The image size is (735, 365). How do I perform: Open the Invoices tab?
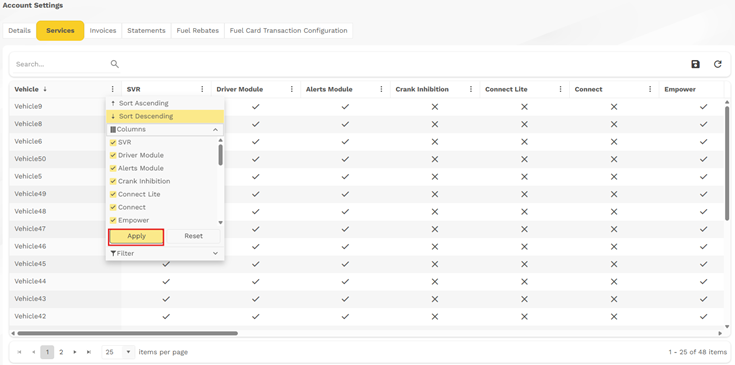click(x=103, y=30)
